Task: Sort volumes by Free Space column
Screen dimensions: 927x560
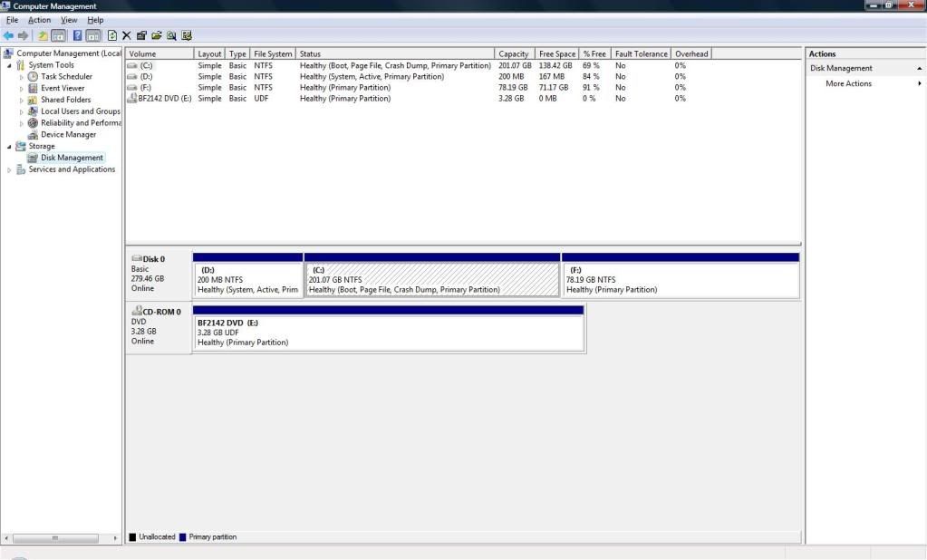Action: (556, 54)
